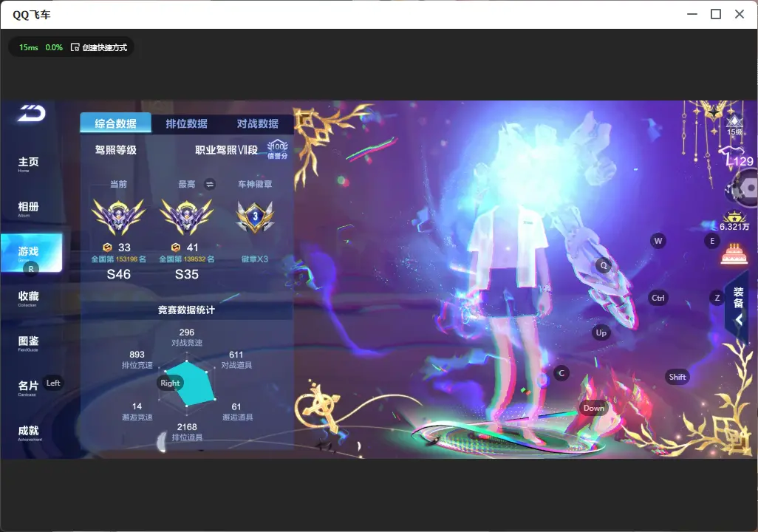Switch to the 综合数据 tab
Screen dimensions: 758x532
[115, 123]
